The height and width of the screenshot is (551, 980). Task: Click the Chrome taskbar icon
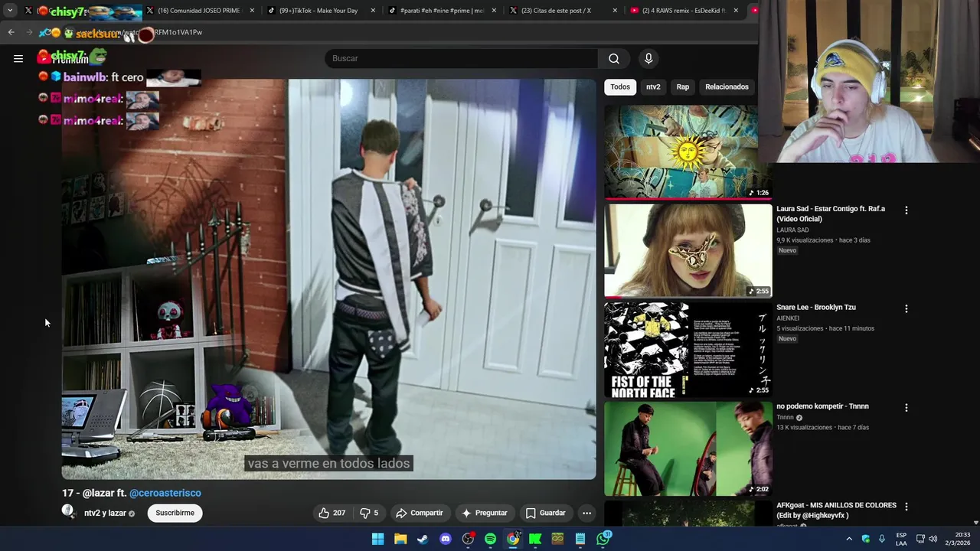tap(513, 539)
